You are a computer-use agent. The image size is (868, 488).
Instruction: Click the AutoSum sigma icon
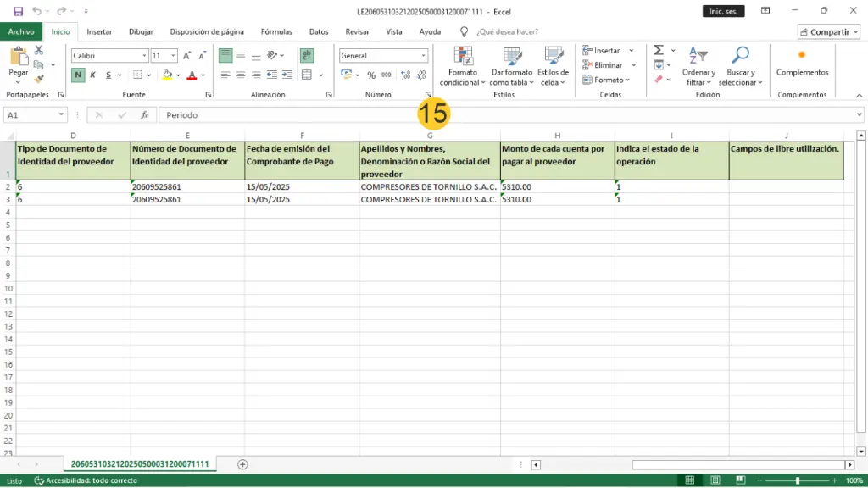[659, 51]
